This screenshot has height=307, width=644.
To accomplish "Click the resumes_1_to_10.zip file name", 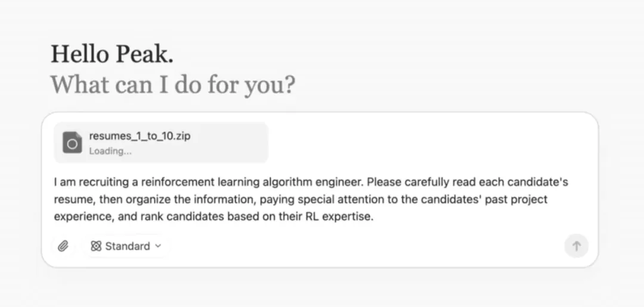I will pyautogui.click(x=140, y=136).
